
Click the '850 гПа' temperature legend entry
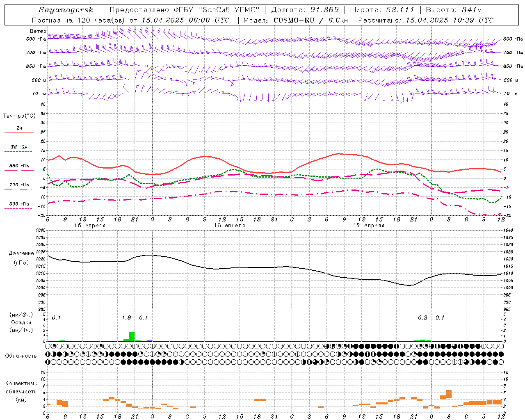coord(19,166)
